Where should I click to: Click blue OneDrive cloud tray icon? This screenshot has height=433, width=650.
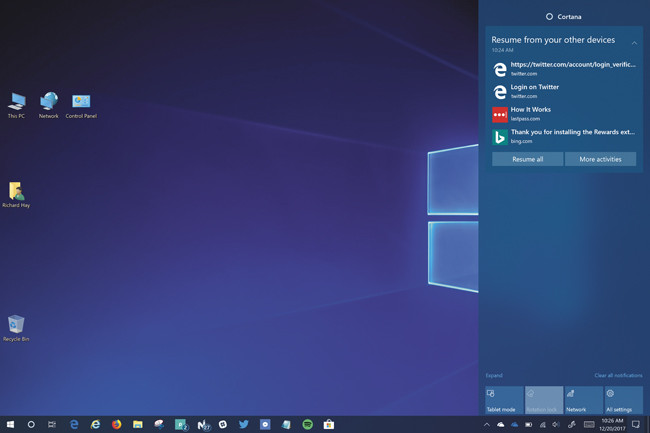pyautogui.click(x=514, y=424)
